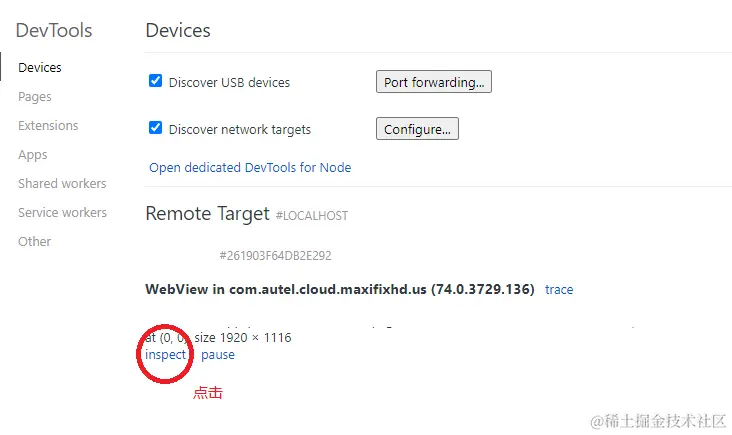Image resolution: width=732 pixels, height=435 pixels.
Task: Open Extensions section in sidebar
Action: [x=48, y=126]
